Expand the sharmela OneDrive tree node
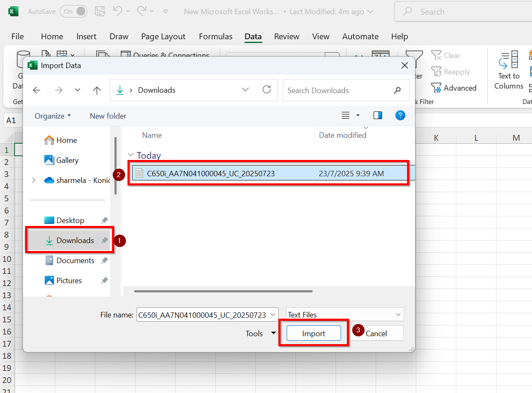The width and height of the screenshot is (532, 393). (34, 180)
